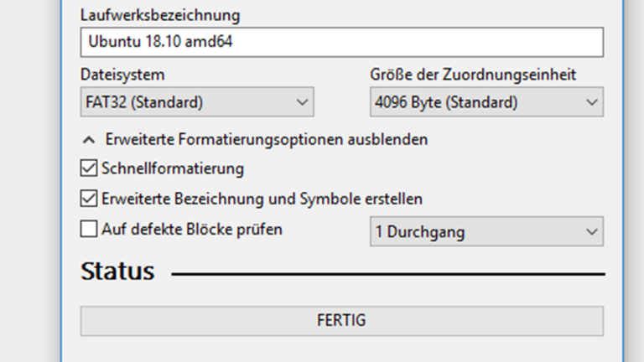Click the Dateisystem label text
This screenshot has width=644, height=362.
pos(122,75)
